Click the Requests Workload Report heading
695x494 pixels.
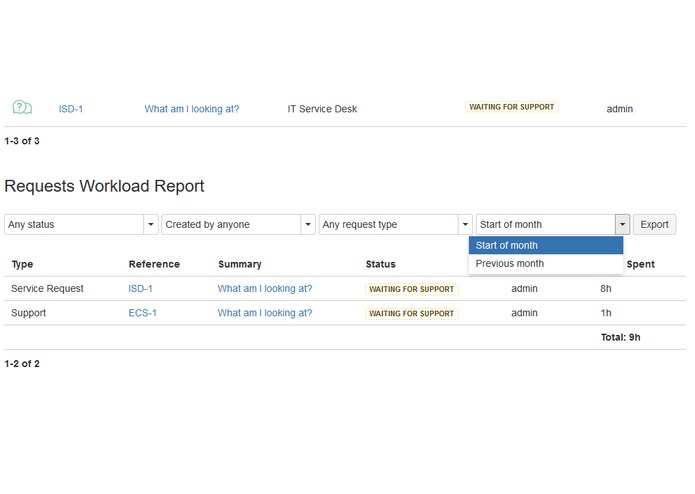pyautogui.click(x=104, y=187)
